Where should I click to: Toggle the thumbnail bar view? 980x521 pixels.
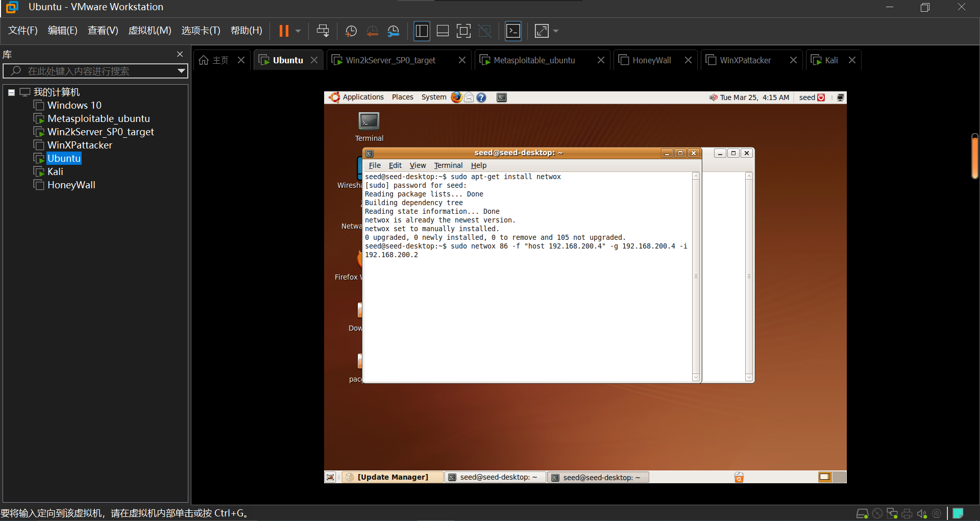click(x=443, y=31)
